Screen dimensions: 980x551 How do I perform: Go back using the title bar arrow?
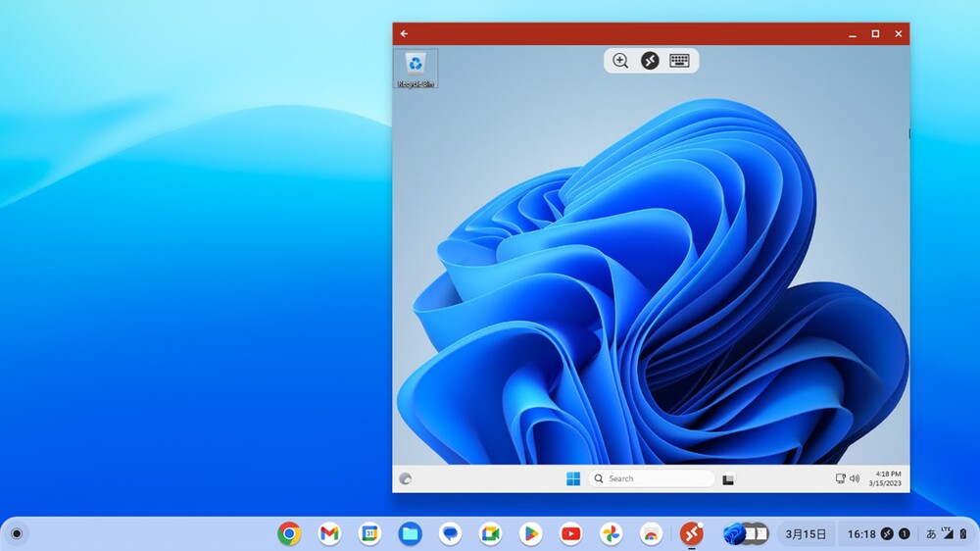(404, 33)
